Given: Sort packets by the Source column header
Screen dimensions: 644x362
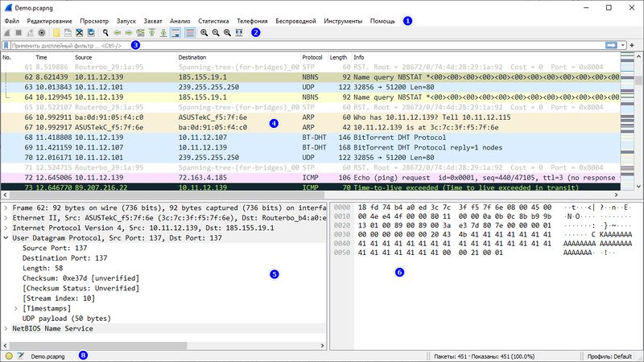Looking at the screenshot, I should pyautogui.click(x=125, y=57).
